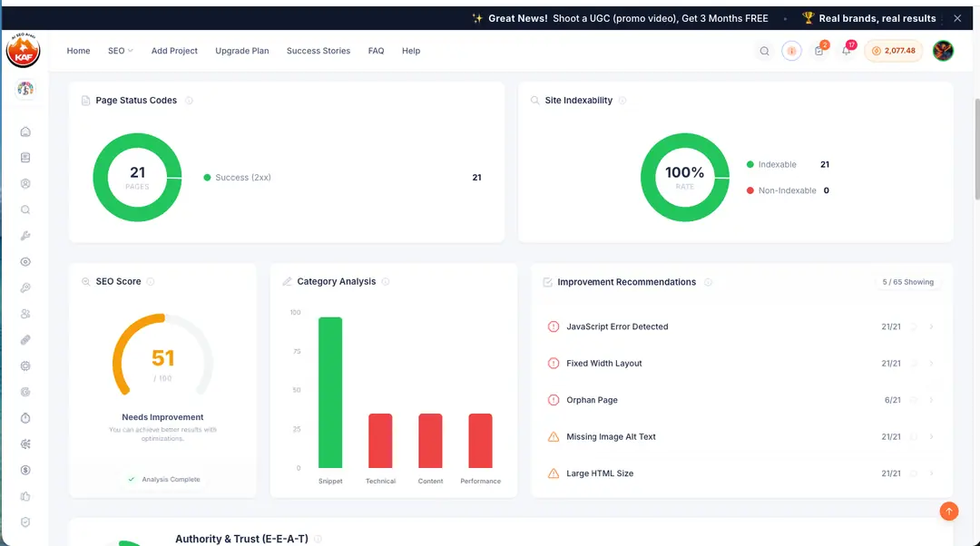Expand the Orphan Page row arrow
Image resolution: width=980 pixels, height=546 pixels.
931,400
